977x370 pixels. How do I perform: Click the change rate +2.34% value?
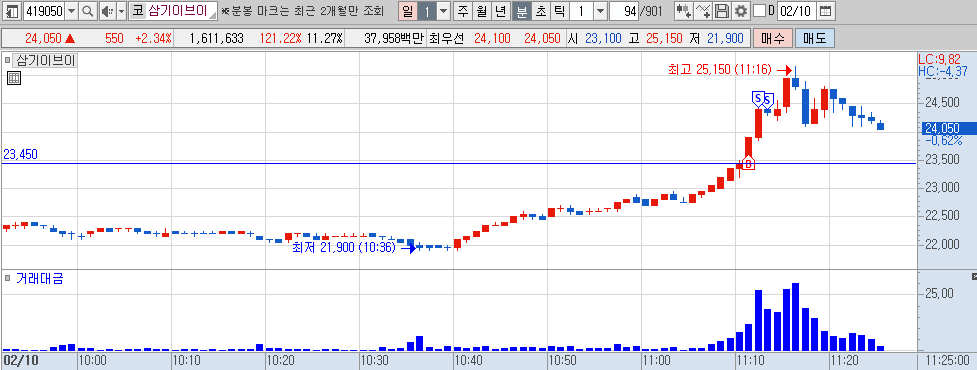pos(153,38)
